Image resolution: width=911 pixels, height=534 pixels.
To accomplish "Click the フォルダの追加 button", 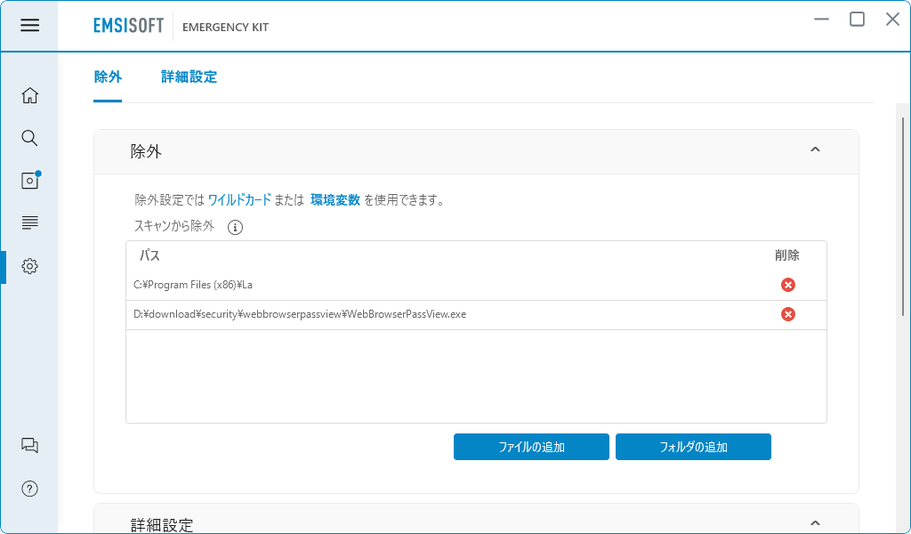I will 693,447.
